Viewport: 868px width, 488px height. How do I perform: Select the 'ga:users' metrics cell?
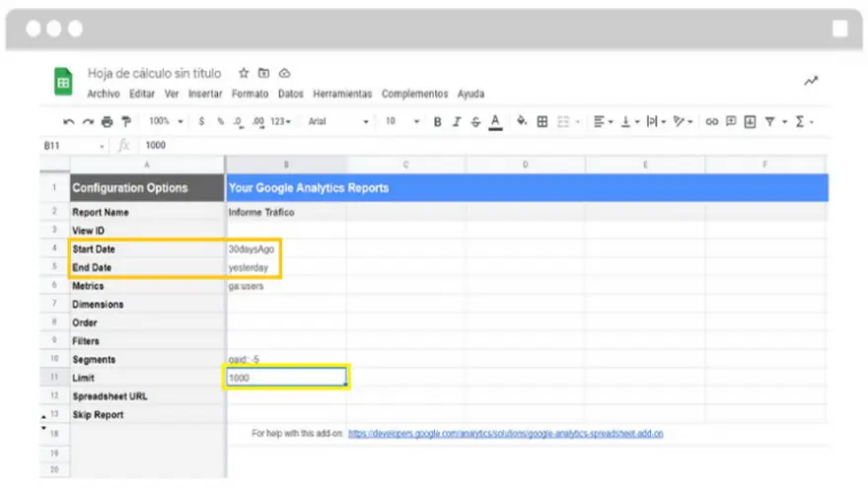point(286,286)
